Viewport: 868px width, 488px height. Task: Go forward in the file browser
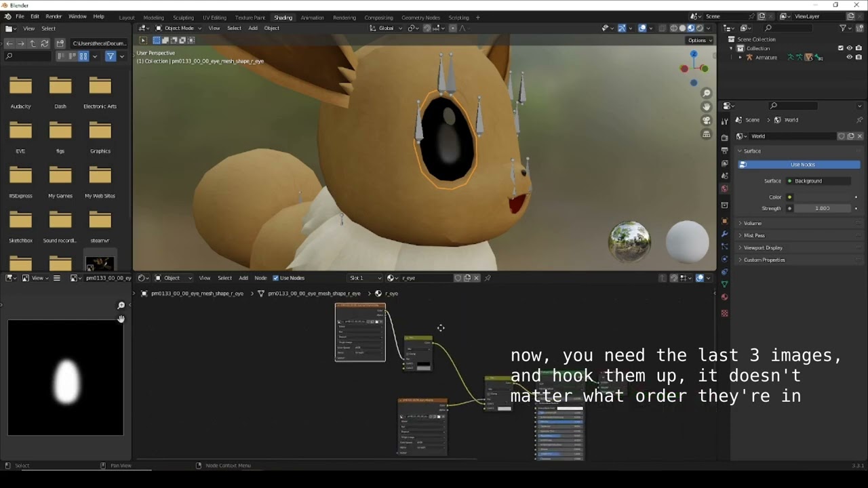point(21,43)
